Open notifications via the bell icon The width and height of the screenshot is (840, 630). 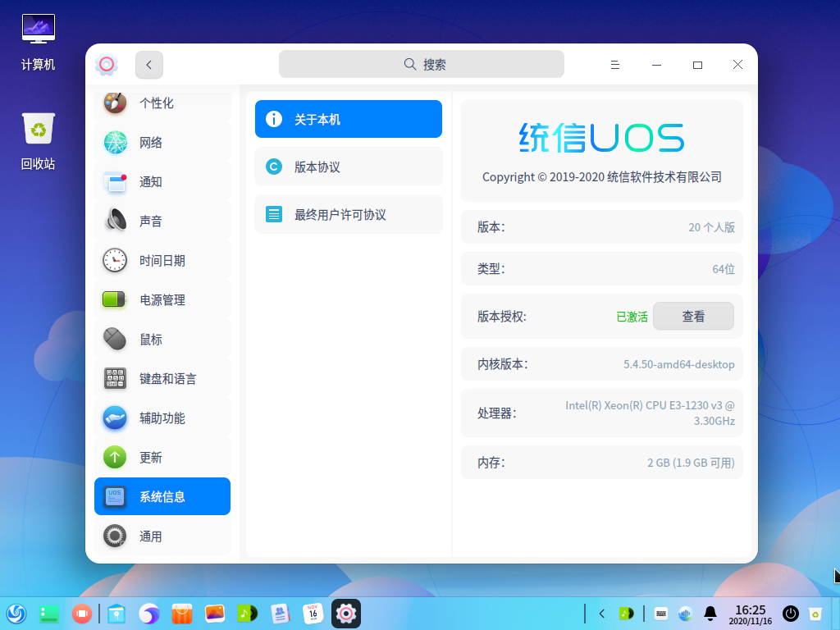710,614
